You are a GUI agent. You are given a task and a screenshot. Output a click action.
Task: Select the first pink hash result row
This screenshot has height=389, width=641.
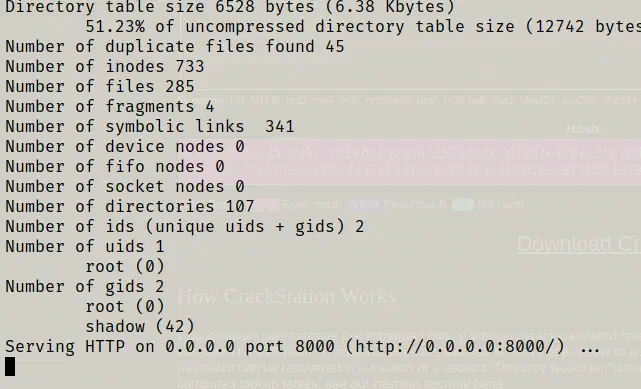pyautogui.click(x=446, y=153)
